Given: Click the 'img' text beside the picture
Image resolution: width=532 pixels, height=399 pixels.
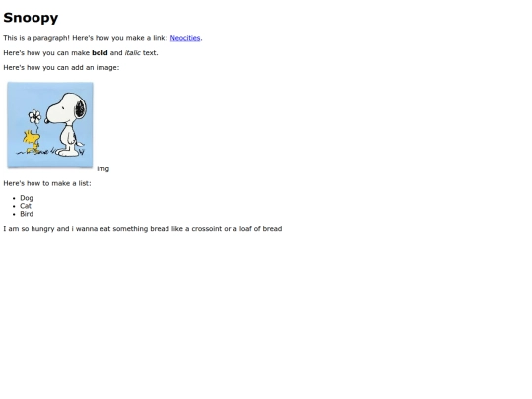Looking at the screenshot, I should (x=103, y=169).
